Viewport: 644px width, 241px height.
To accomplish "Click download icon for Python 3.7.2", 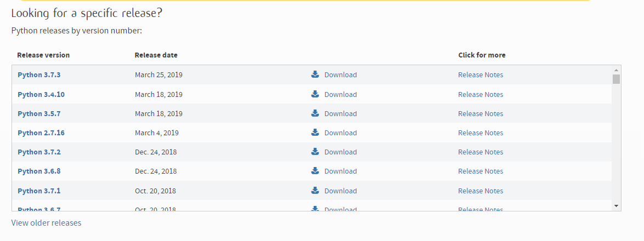I will [x=315, y=152].
